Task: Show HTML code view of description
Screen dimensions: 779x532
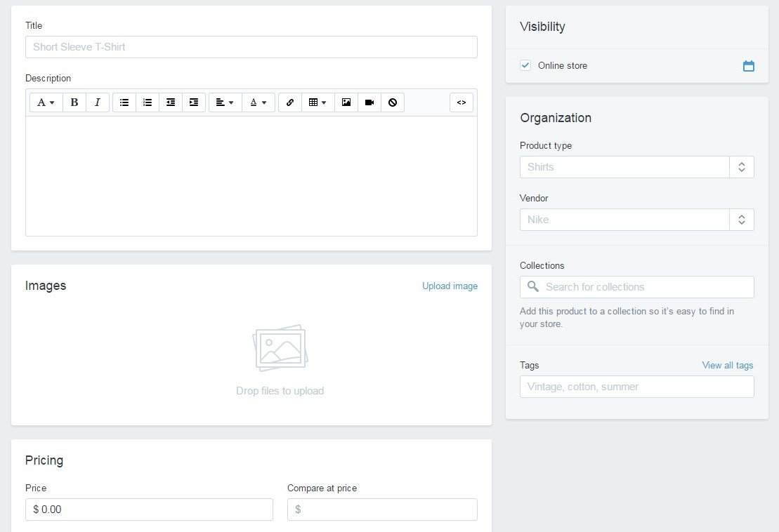Action: coord(461,102)
